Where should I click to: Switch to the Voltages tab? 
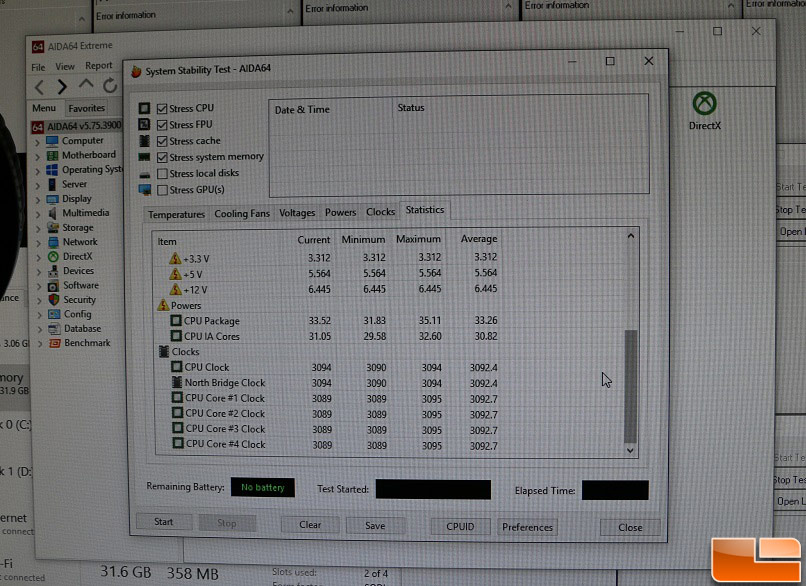pos(297,213)
